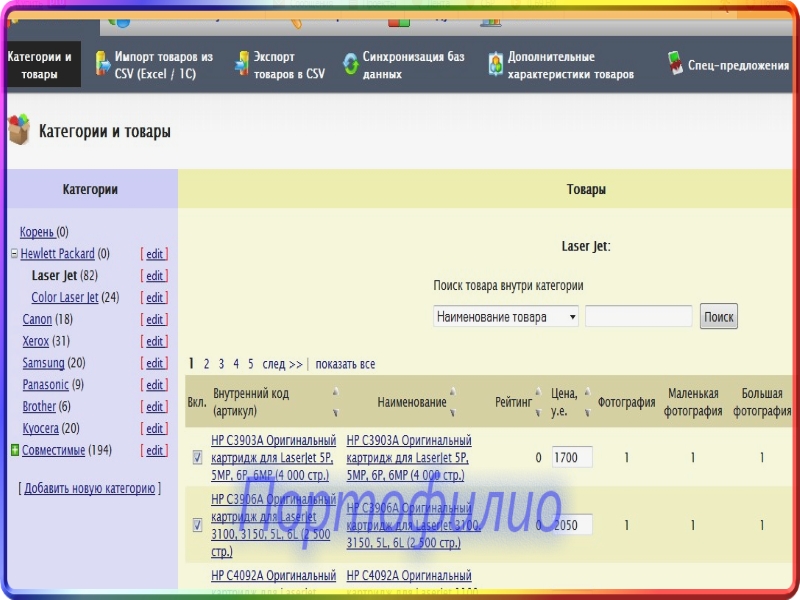Edit the Xerox category
The width and height of the screenshot is (800, 600).
click(x=155, y=342)
